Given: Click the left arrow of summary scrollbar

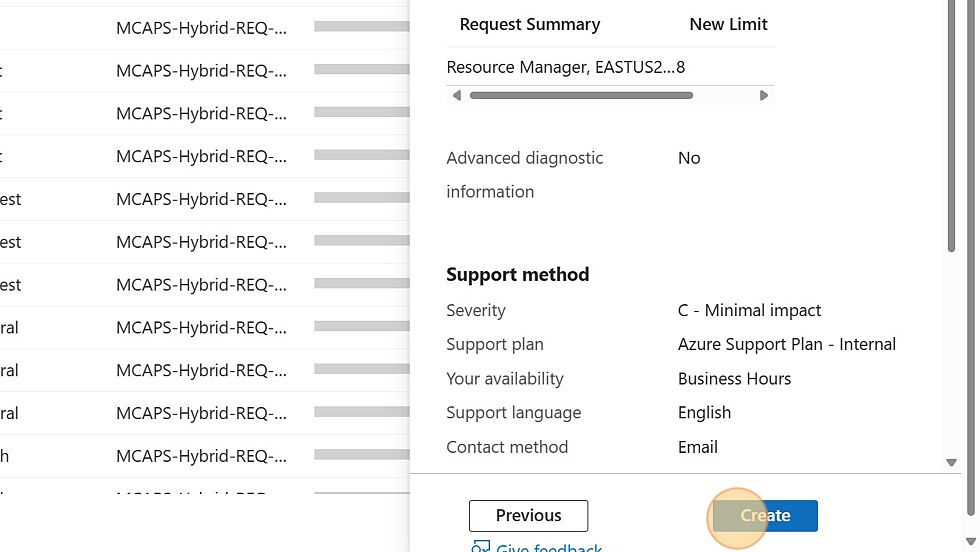Looking at the screenshot, I should (x=457, y=96).
